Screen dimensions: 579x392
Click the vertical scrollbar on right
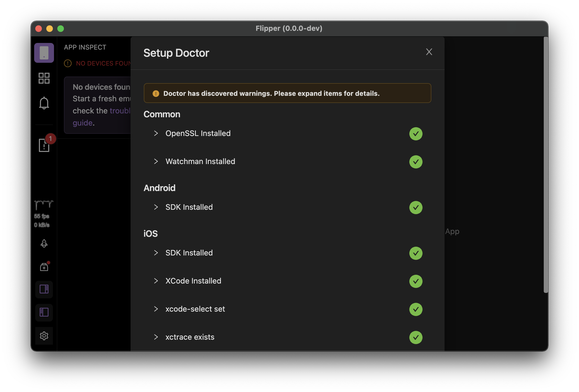[x=545, y=165]
